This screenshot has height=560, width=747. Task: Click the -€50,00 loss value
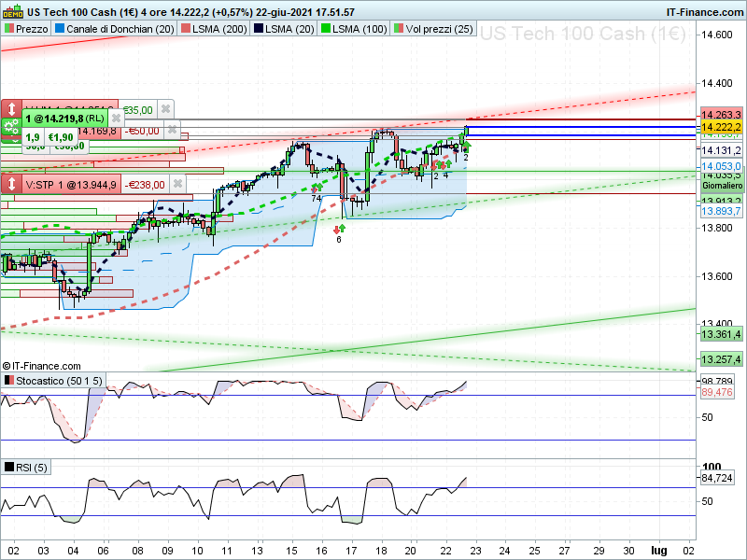tap(142, 131)
